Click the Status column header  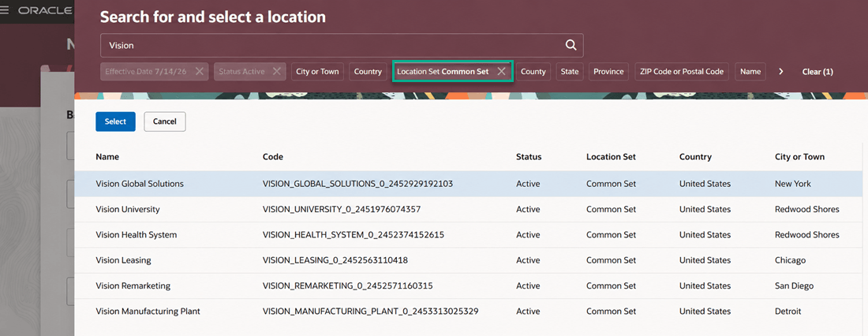click(529, 157)
